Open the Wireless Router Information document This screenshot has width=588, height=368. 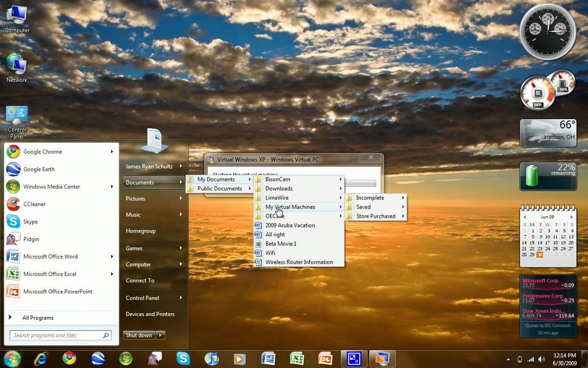tap(299, 262)
